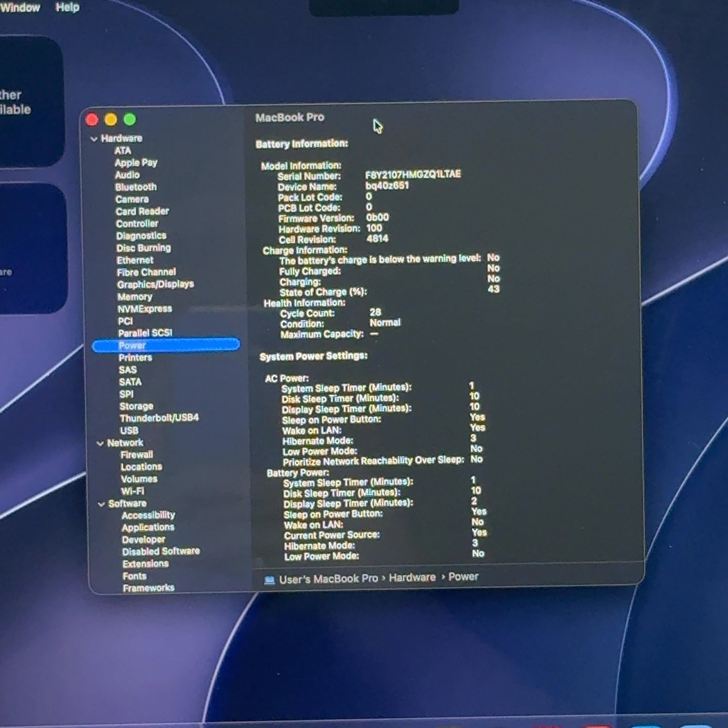Select Wi-Fi under Network
The width and height of the screenshot is (728, 728).
(132, 491)
